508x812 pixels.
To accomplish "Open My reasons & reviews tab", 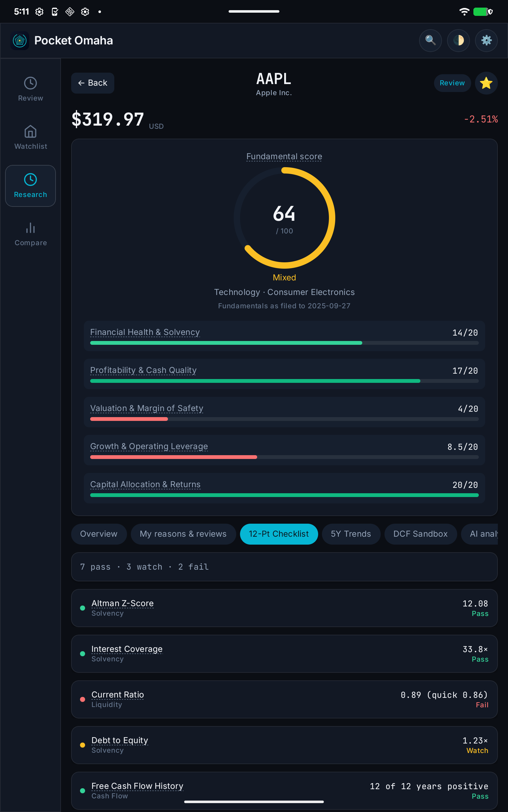I will [183, 534].
